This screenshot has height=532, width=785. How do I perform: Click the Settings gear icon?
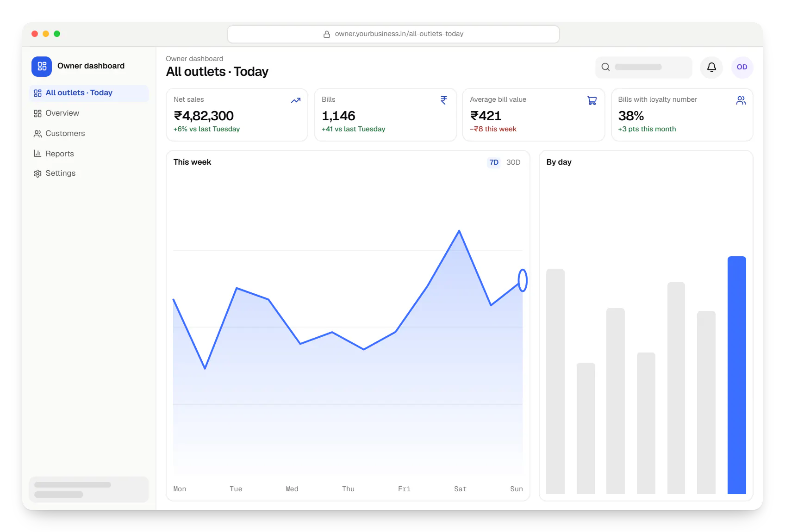click(37, 173)
